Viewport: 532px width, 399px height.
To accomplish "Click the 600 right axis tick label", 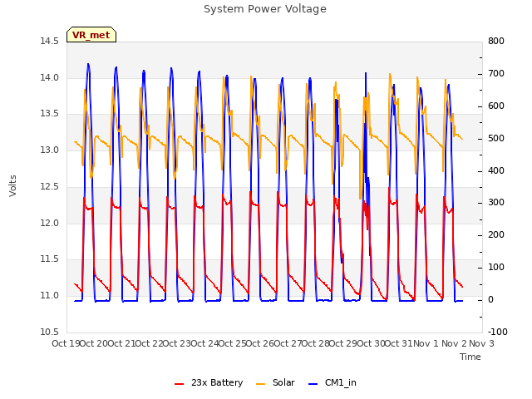I will click(496, 106).
